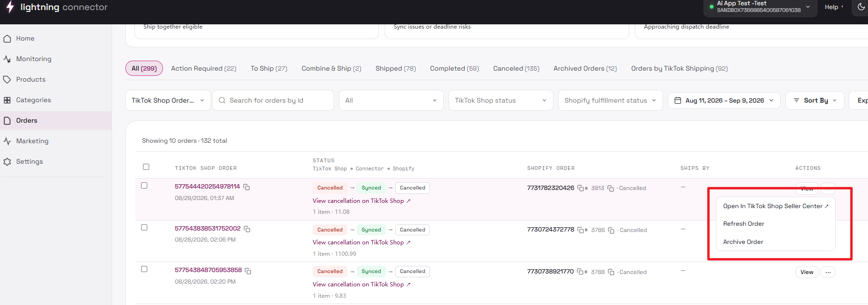The image size is (868, 305).
Task: Click the Categories grid icon
Action: pyautogui.click(x=7, y=100)
